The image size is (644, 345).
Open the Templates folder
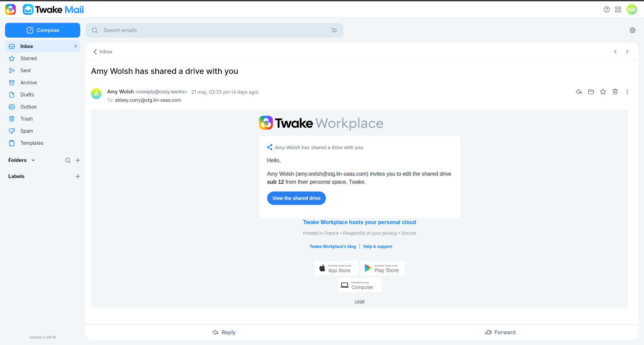43,143
